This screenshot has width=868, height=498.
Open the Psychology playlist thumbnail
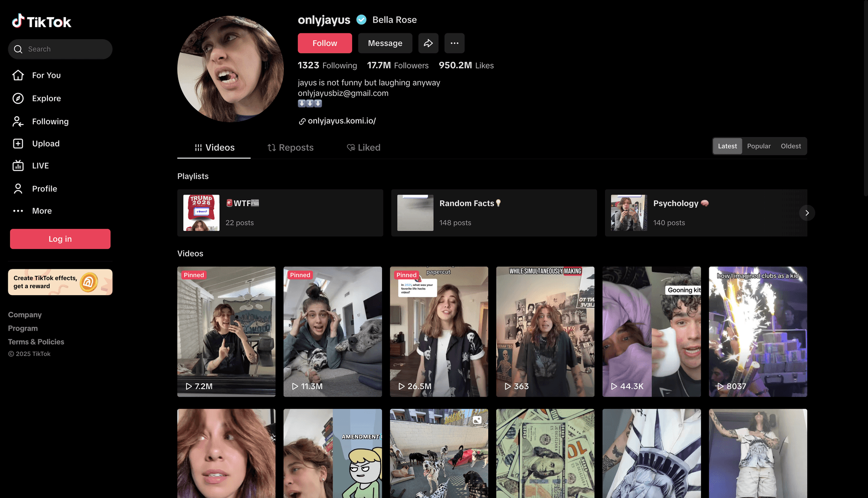(629, 213)
